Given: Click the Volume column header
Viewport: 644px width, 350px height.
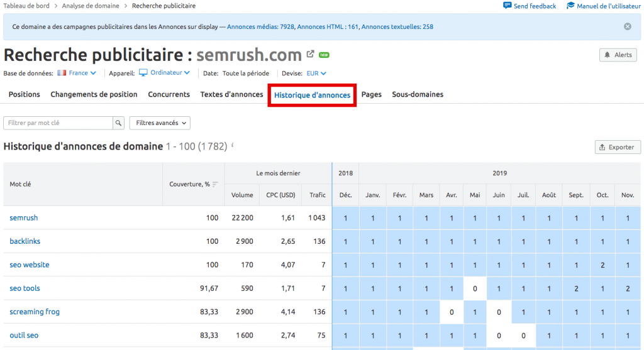Looking at the screenshot, I should (242, 195).
